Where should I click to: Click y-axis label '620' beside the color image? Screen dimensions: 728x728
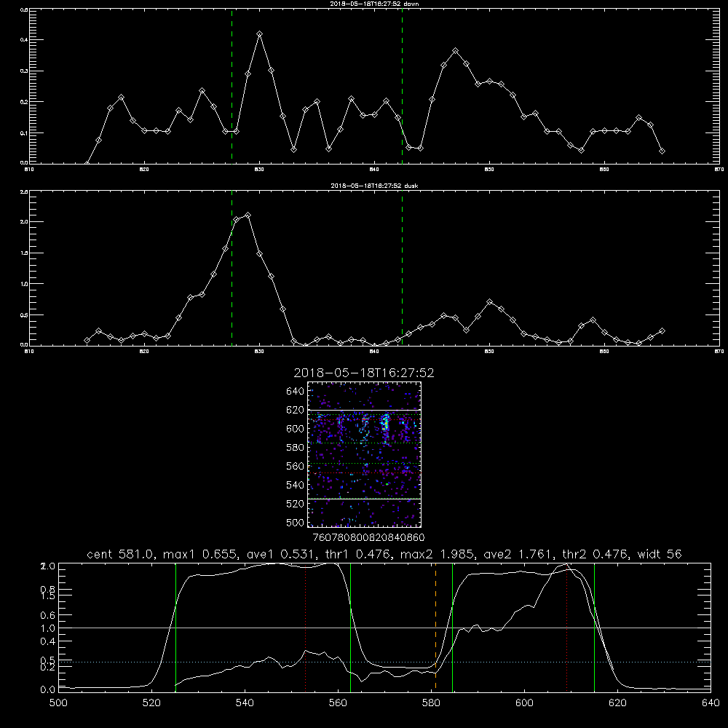pos(296,410)
